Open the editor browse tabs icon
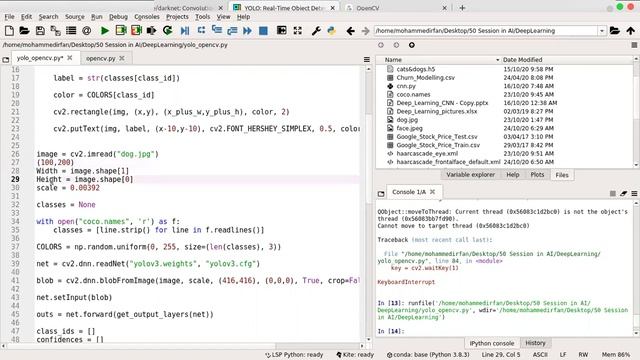 6,60
